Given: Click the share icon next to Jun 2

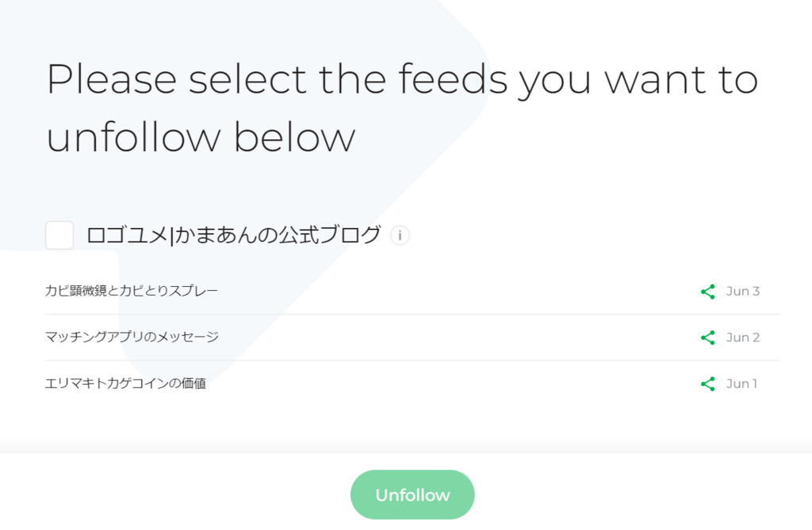Looking at the screenshot, I should (x=707, y=337).
